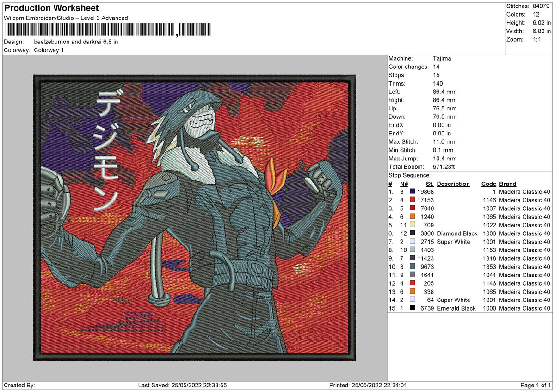Viewport: 555px width, 392px height.
Task: Select the orange swatch in stop 4
Action: pos(412,217)
